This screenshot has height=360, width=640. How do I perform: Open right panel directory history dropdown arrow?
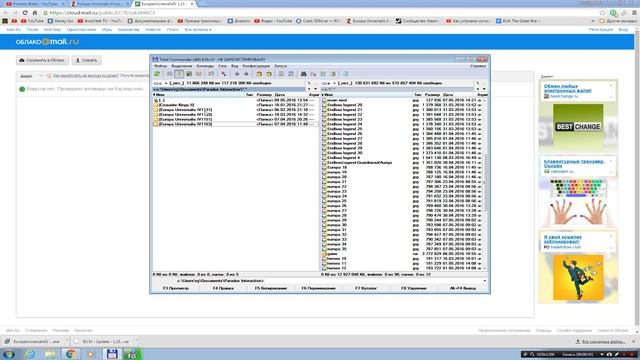pyautogui.click(x=484, y=89)
